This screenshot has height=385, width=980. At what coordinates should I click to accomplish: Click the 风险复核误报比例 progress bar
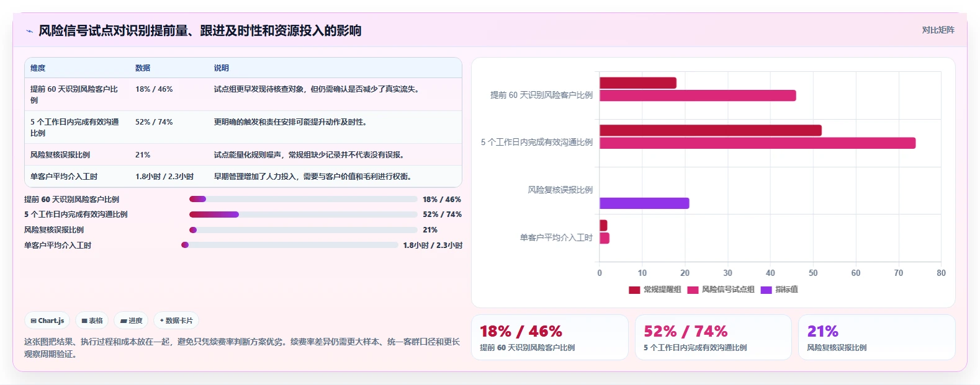(x=303, y=230)
